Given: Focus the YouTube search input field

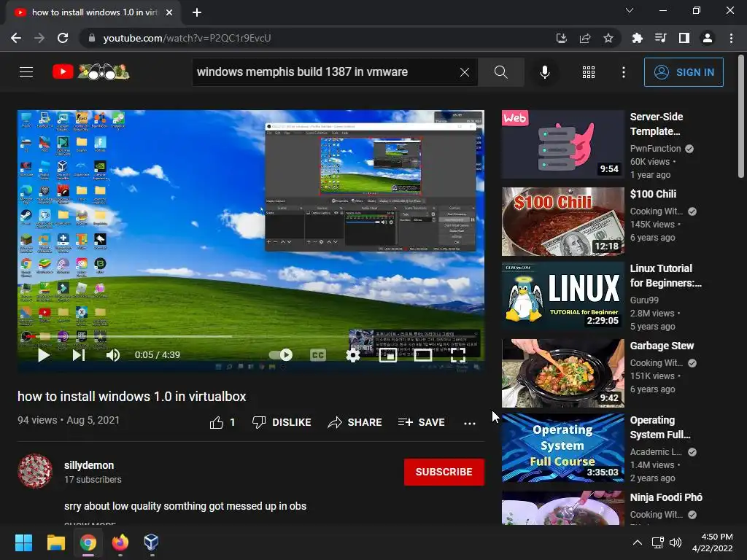Looking at the screenshot, I should (324, 72).
